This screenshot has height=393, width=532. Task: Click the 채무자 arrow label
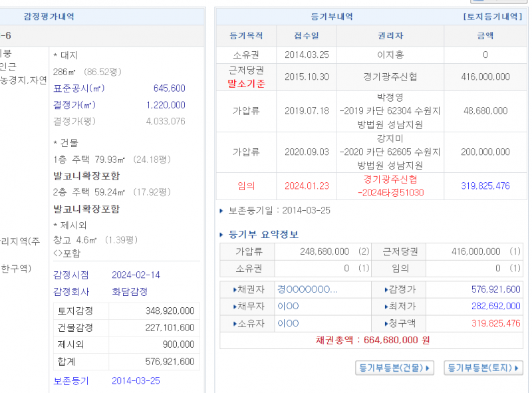(248, 307)
